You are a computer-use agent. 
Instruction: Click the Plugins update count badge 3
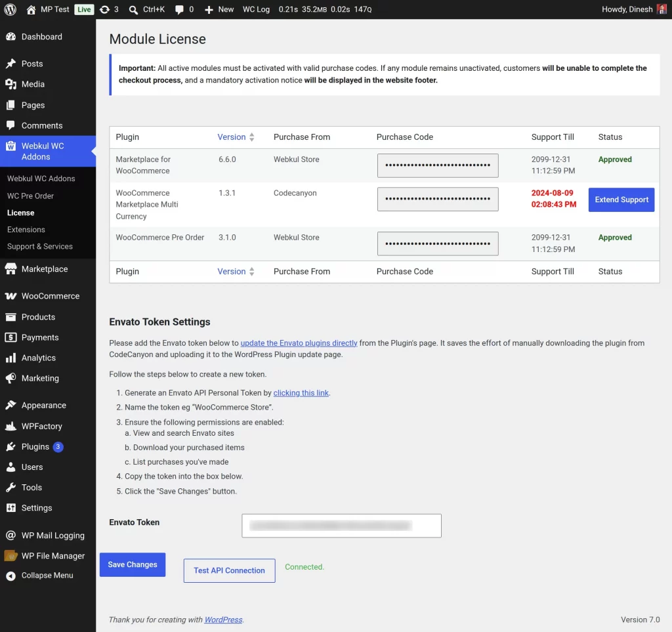pyautogui.click(x=58, y=447)
